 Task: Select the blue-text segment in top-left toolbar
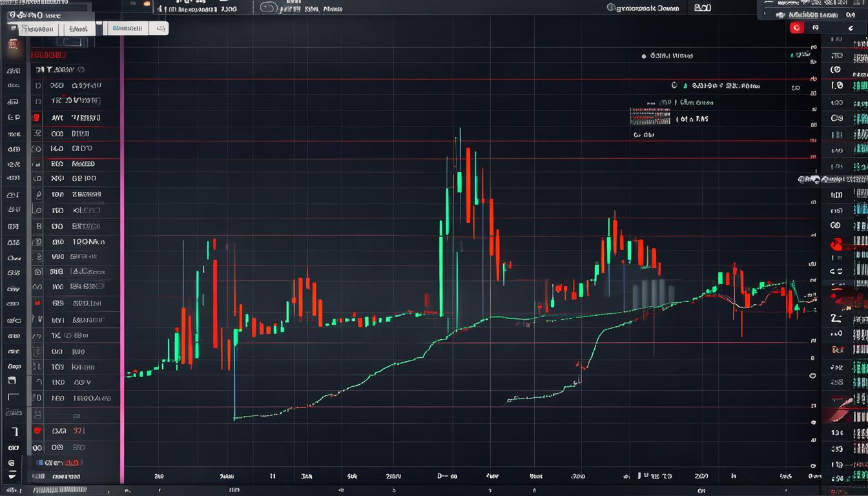point(127,28)
